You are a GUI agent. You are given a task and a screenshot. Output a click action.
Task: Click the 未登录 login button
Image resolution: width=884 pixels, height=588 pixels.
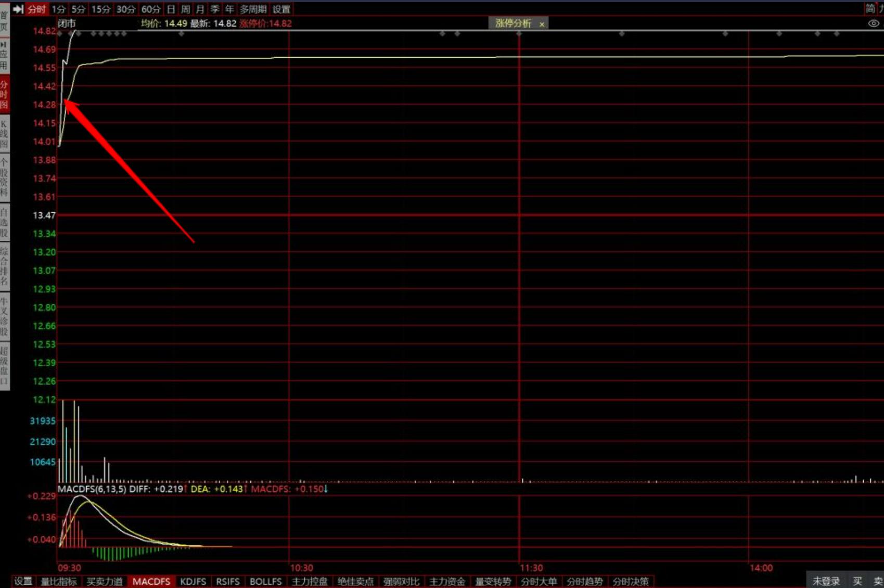point(826,581)
